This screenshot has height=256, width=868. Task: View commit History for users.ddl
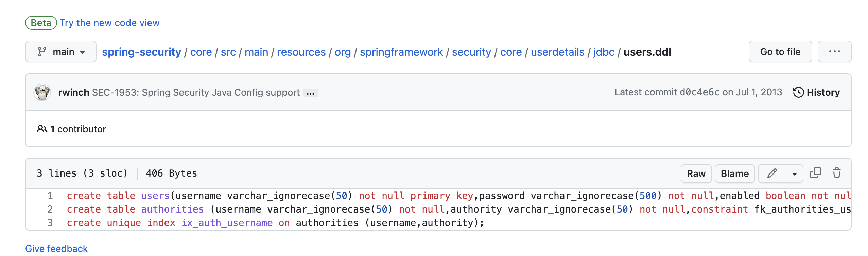(817, 92)
